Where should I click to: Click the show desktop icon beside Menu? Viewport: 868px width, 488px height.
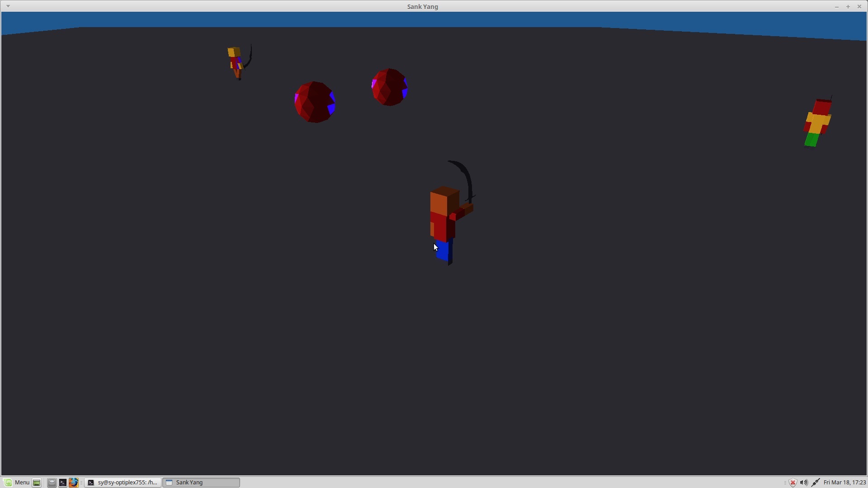pos(37,483)
